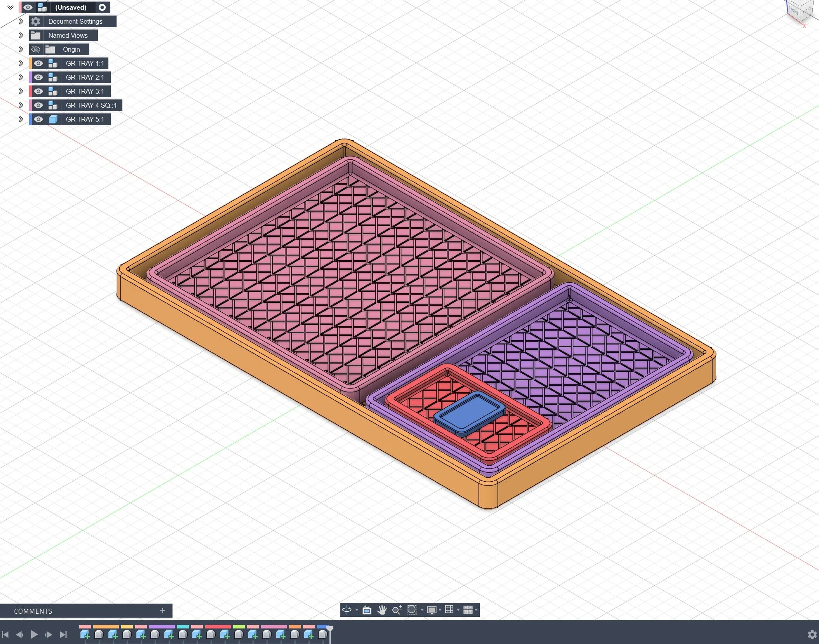Show the Origin folder contents
819x644 pixels.
21,49
